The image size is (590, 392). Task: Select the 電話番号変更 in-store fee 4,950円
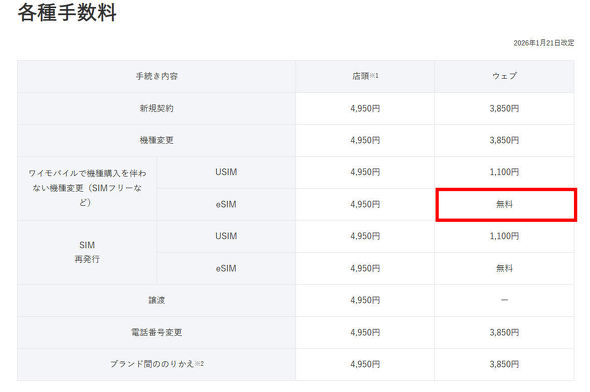pyautogui.click(x=365, y=333)
